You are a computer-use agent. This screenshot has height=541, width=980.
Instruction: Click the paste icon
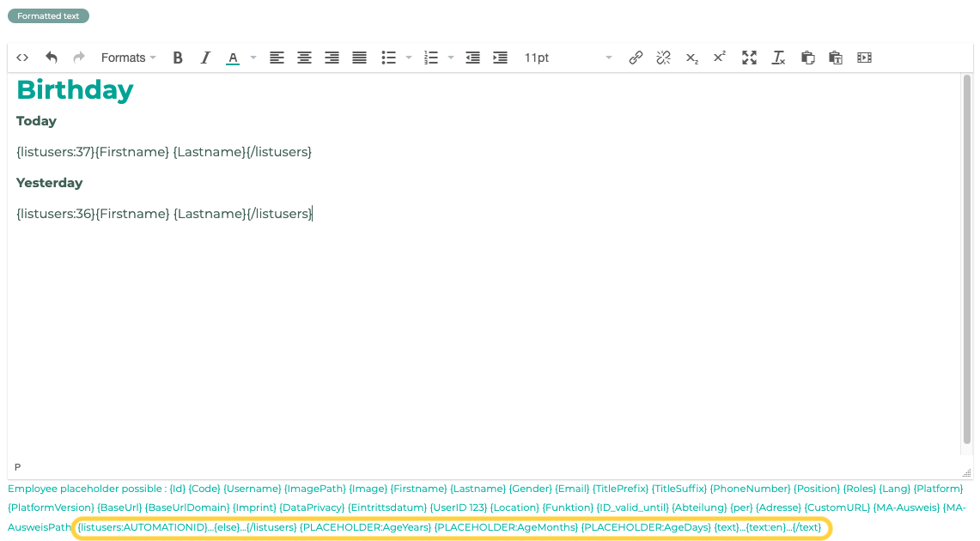click(807, 58)
